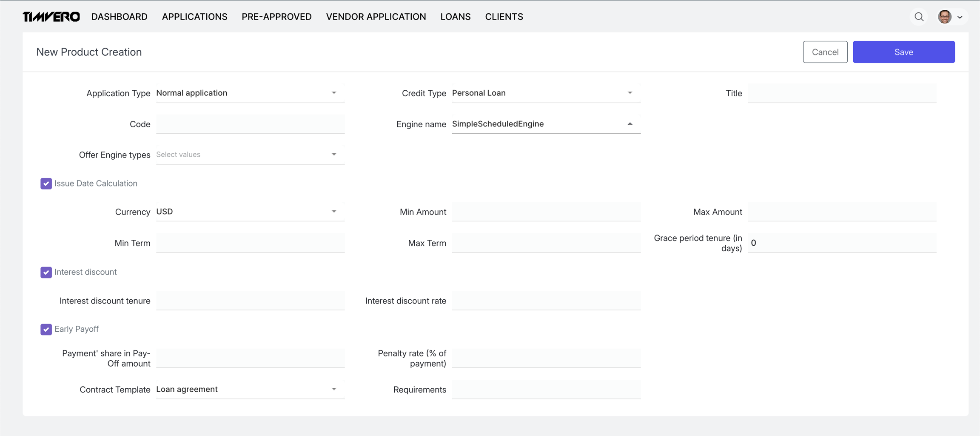Viewport: 980px width, 436px height.
Task: Open the Offer Engine types selector
Action: coord(250,155)
